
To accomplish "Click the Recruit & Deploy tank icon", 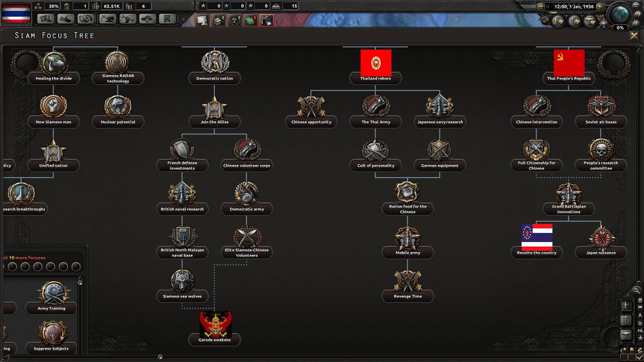I will (x=147, y=19).
